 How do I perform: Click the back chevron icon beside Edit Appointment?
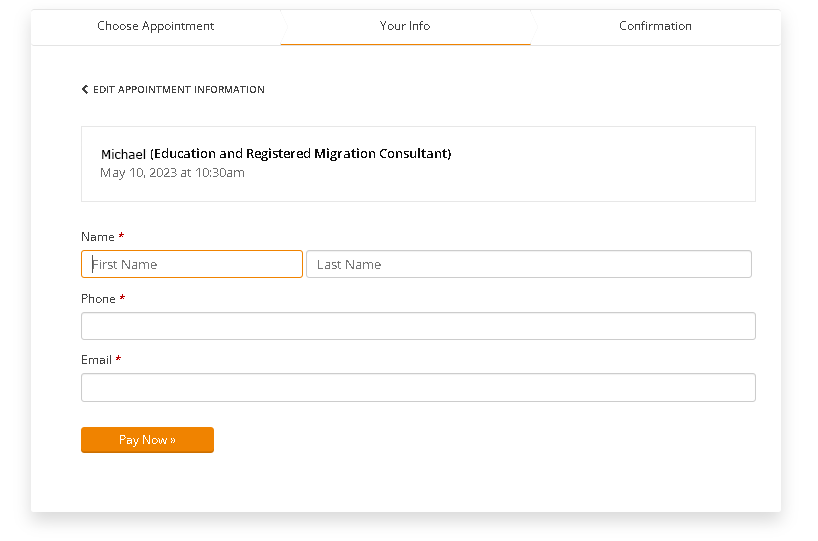[85, 90]
